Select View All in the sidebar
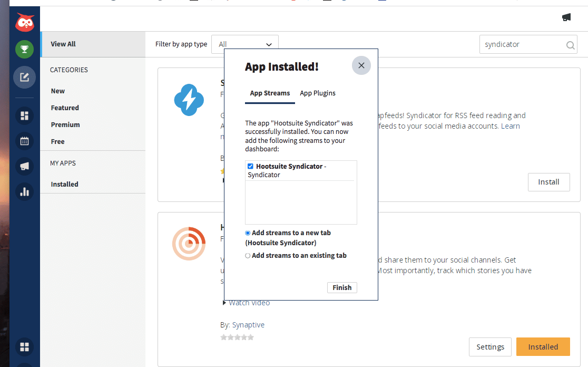The image size is (588, 367). [93, 44]
